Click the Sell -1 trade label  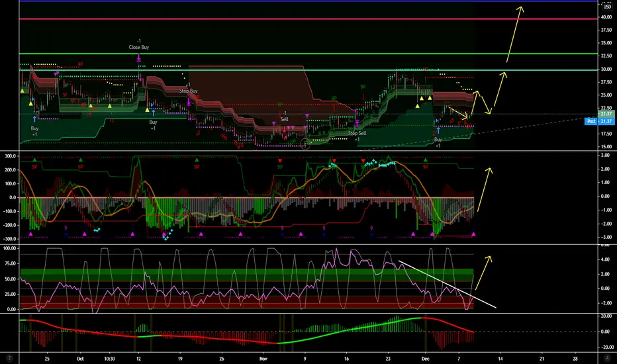tap(284, 119)
